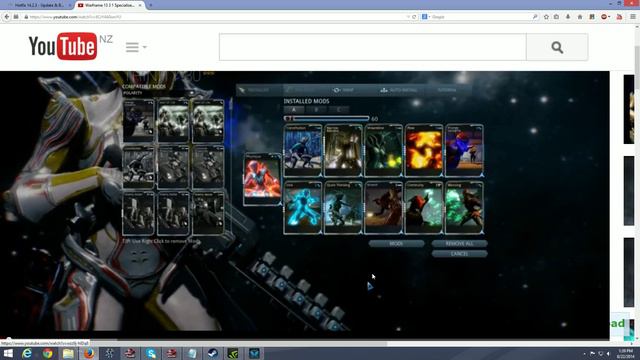Select the Continuity mod card
Viewport: 640px width, 360px height.
point(424,208)
